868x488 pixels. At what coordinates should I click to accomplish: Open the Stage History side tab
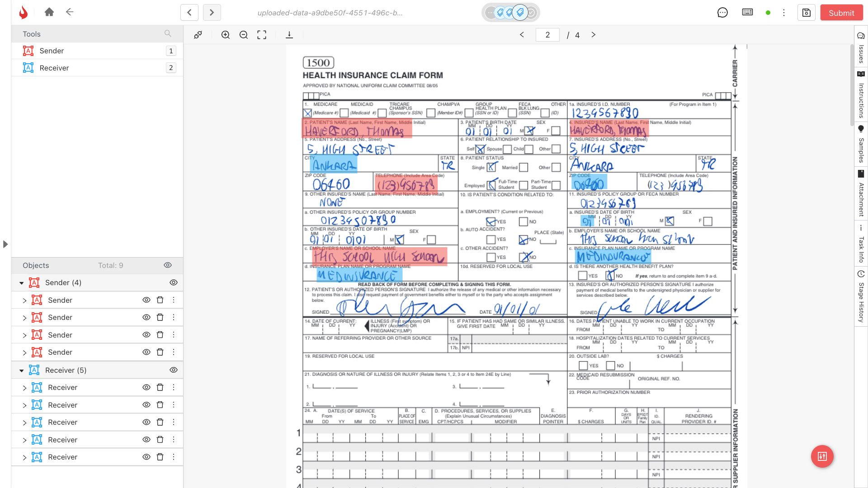point(861,296)
